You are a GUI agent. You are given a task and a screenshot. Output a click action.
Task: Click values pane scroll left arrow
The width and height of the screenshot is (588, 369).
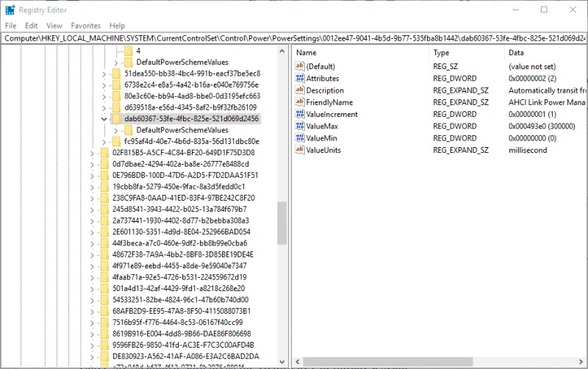[x=298, y=362]
